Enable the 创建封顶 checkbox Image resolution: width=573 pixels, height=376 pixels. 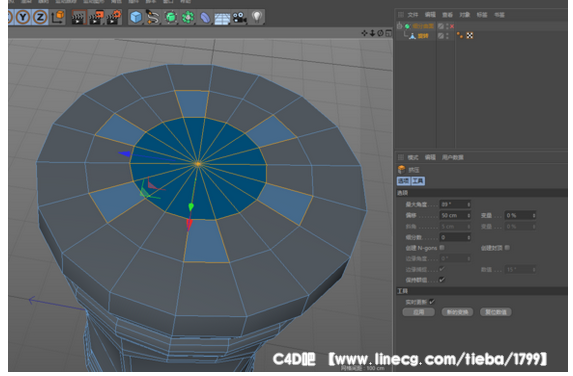click(507, 248)
